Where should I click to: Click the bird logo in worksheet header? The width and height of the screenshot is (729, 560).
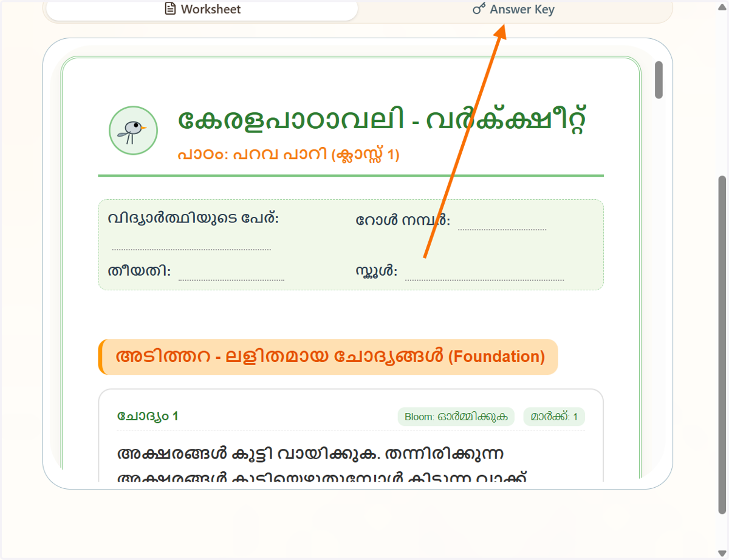(x=133, y=130)
